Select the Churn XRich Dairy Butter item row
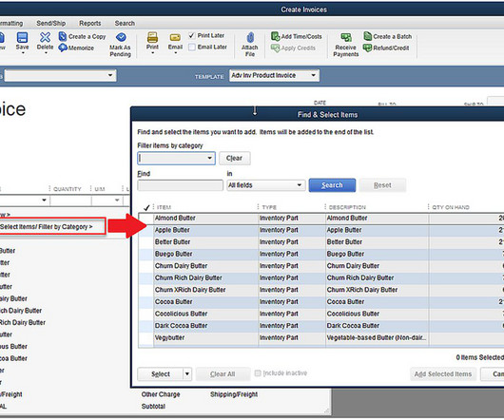The image size is (504, 420). coord(321,290)
